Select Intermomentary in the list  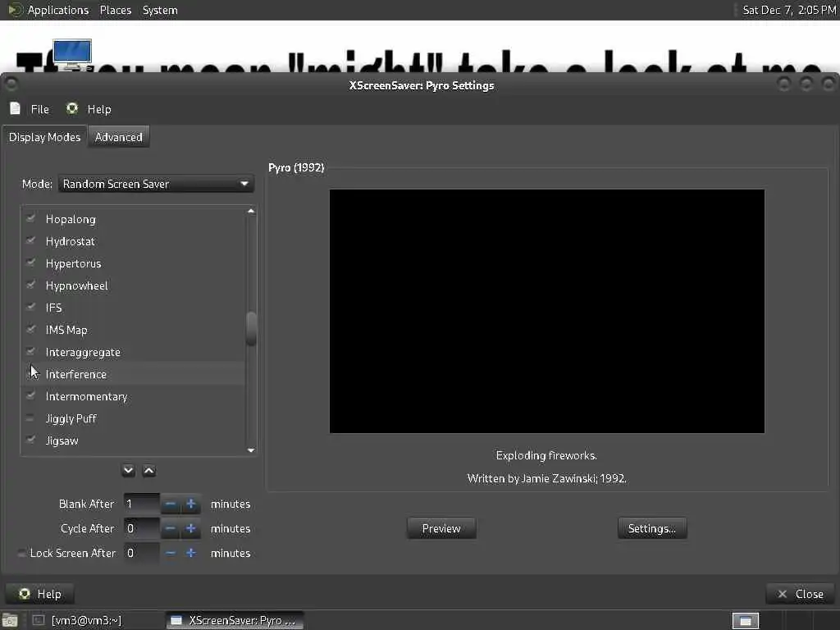(x=86, y=396)
